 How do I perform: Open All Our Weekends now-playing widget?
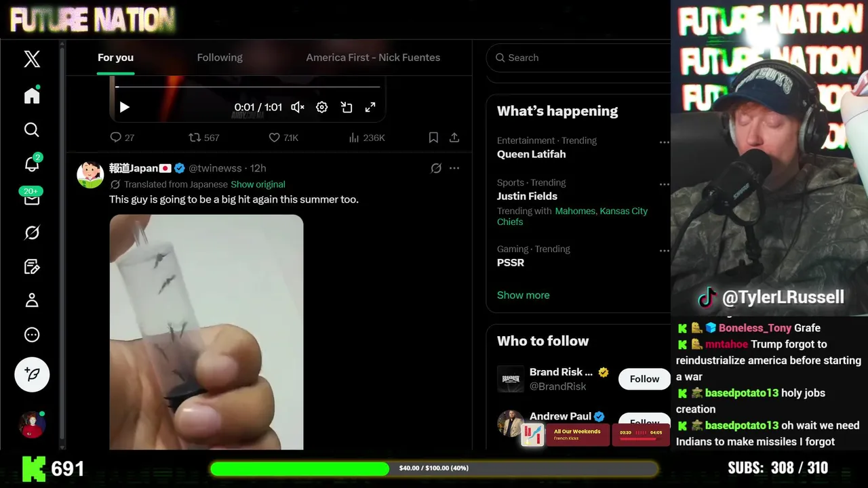565,434
